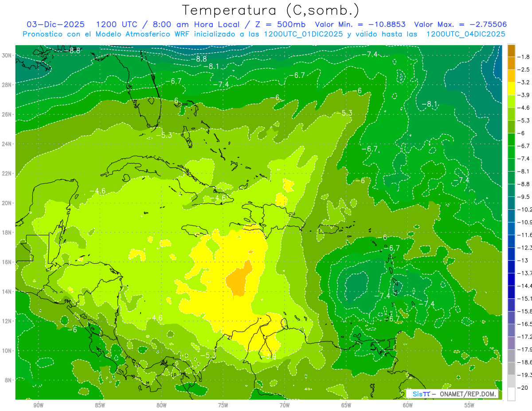
Task: Click the longitude axis label "90W"
Action: click(x=39, y=406)
